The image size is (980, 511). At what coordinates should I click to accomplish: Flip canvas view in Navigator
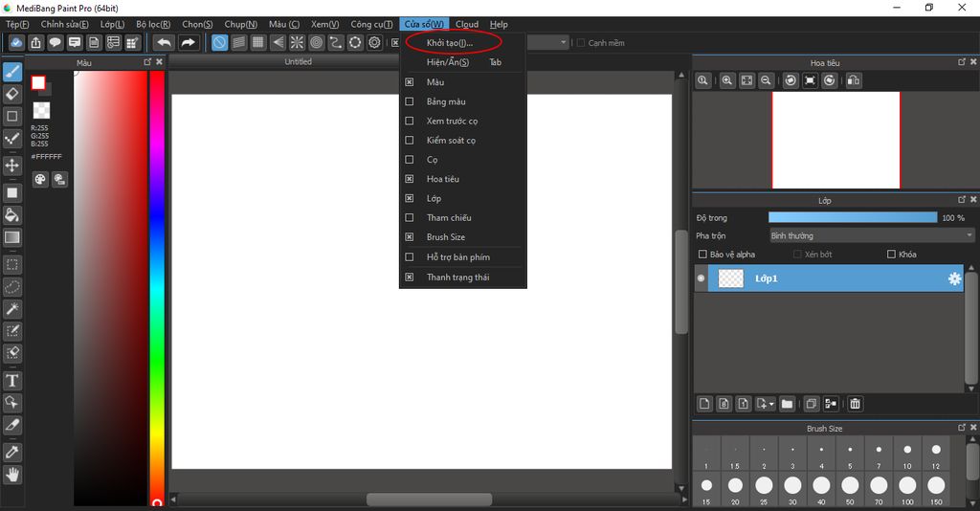[x=854, y=80]
